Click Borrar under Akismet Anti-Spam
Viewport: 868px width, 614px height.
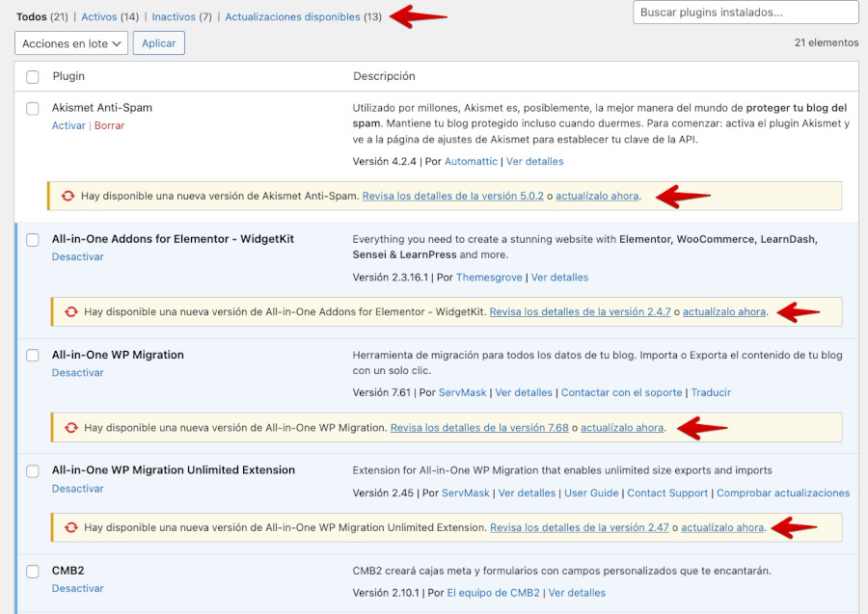(x=109, y=125)
